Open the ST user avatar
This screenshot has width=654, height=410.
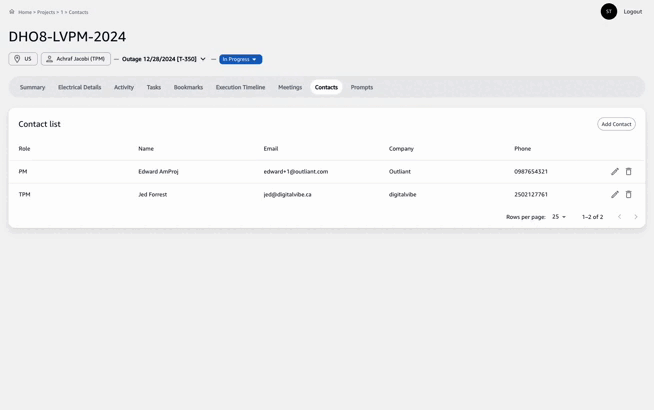coord(609,12)
